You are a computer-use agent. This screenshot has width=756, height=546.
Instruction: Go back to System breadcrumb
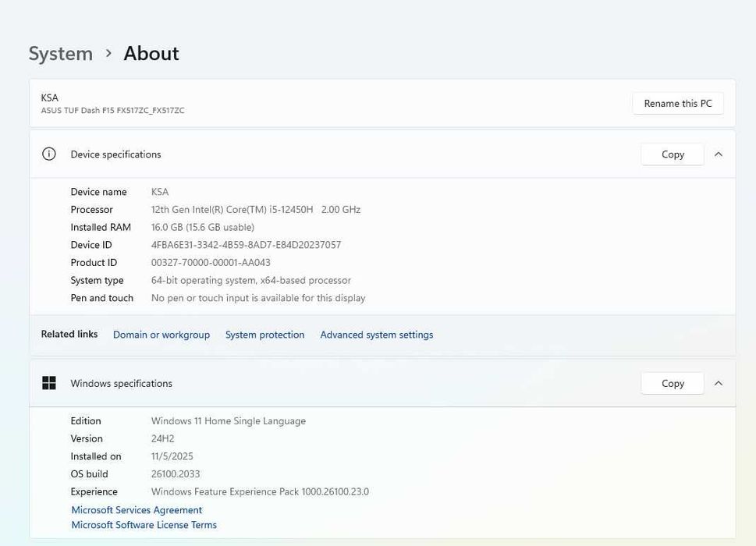click(61, 54)
